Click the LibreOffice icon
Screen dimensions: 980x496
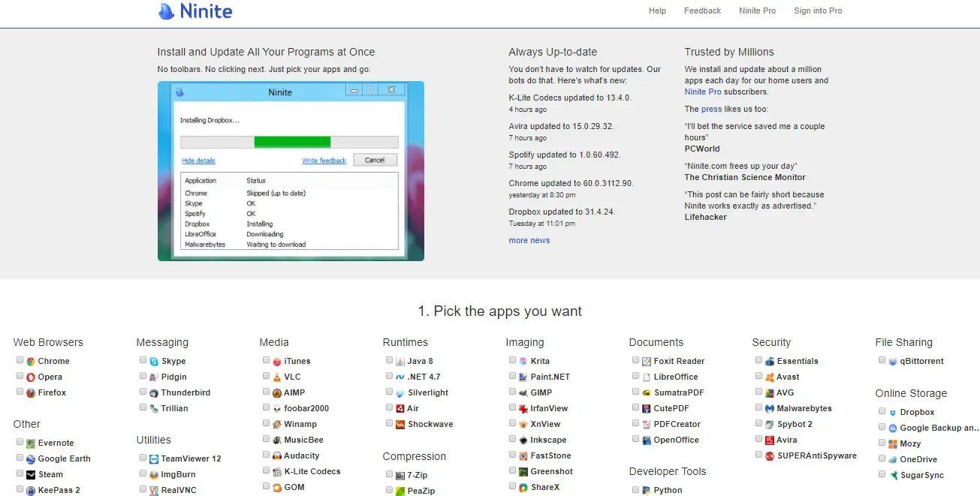pyautogui.click(x=647, y=377)
